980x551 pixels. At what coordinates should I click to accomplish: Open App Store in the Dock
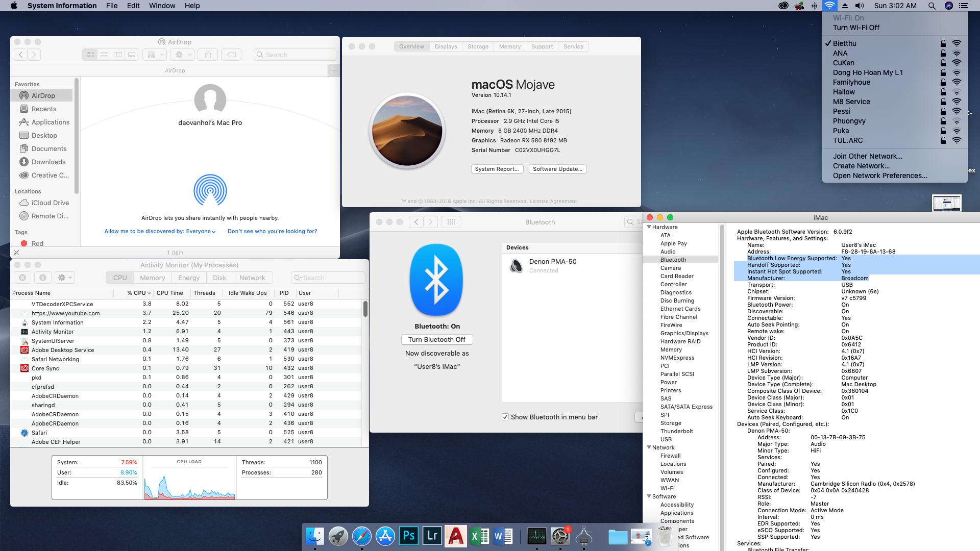(385, 536)
